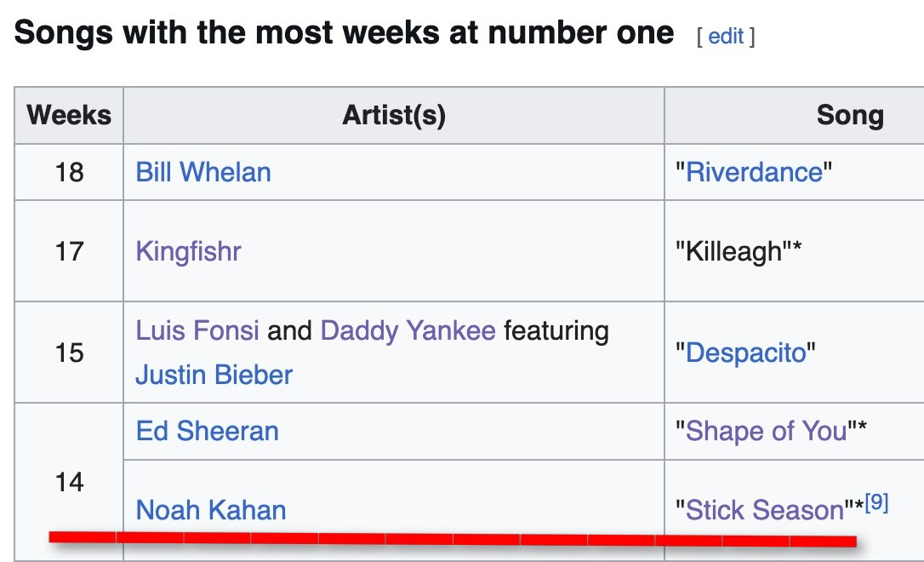Jump to citation reference 9

click(876, 503)
